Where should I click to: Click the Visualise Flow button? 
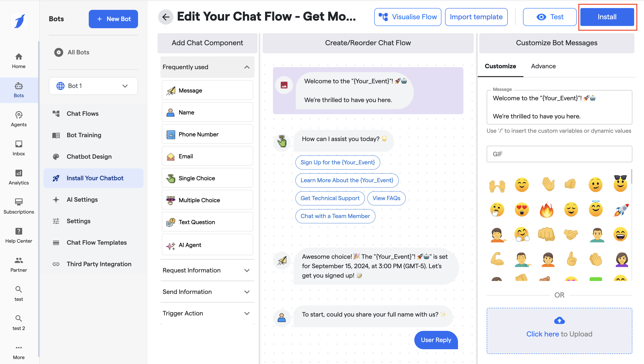(408, 17)
